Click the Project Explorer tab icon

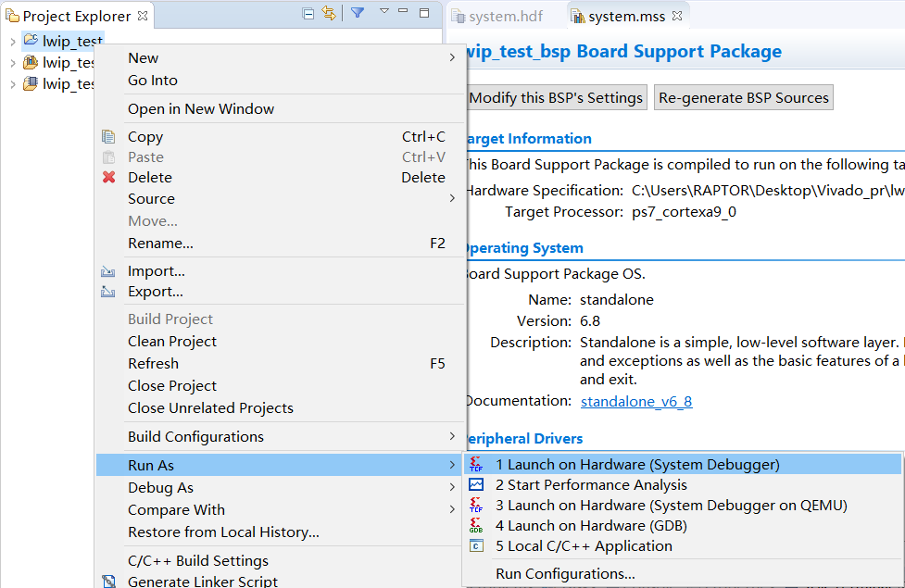pyautogui.click(x=12, y=16)
